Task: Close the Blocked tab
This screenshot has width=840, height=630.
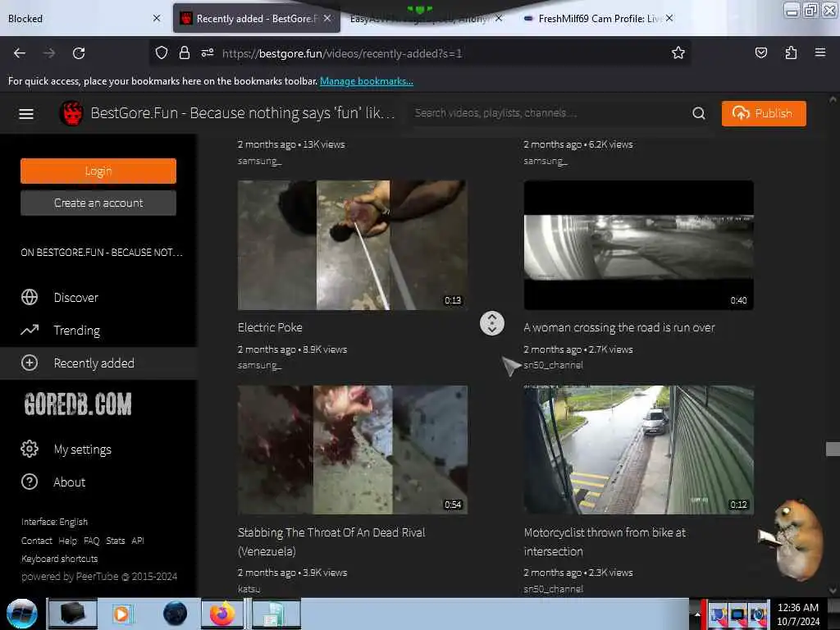Action: coord(157,18)
